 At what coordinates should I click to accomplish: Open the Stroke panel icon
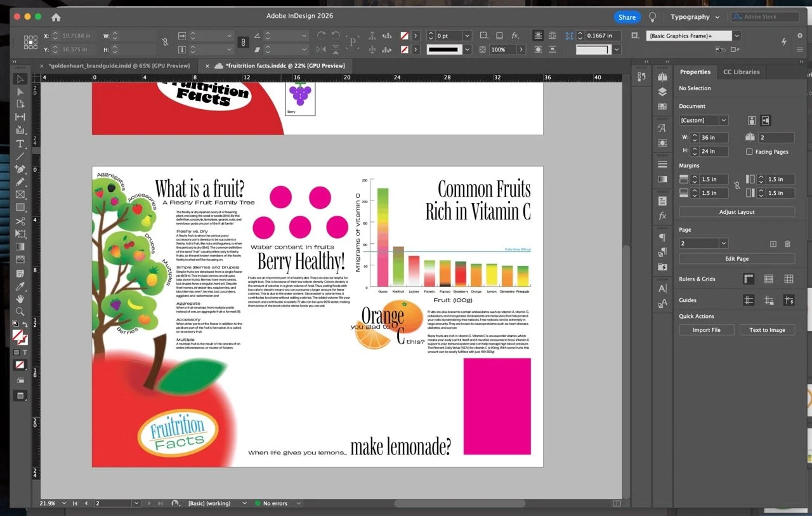pyautogui.click(x=662, y=164)
